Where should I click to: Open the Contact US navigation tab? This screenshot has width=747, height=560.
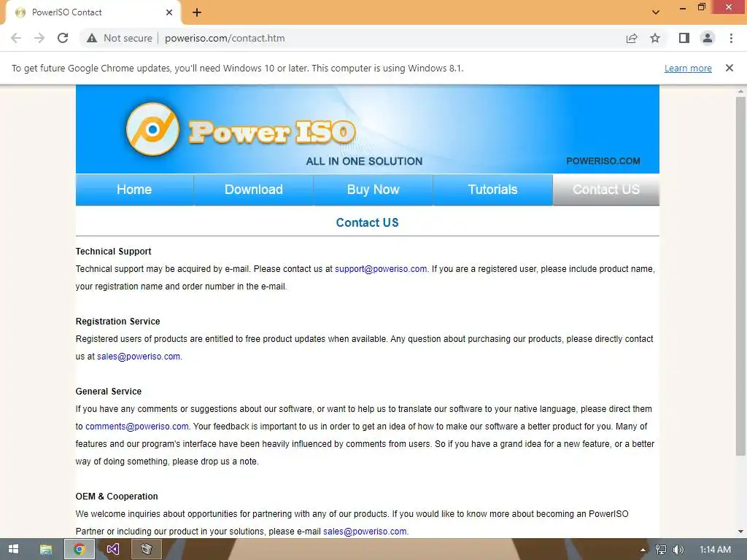coord(606,190)
